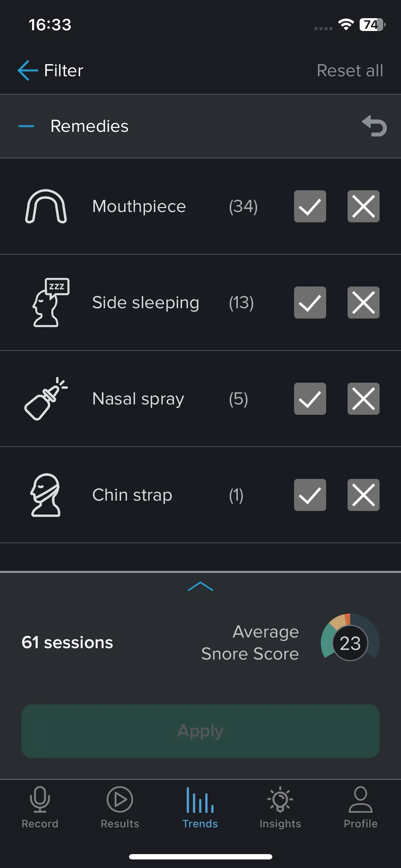
Task: Click the undo arrow in Remedies header
Action: (374, 126)
